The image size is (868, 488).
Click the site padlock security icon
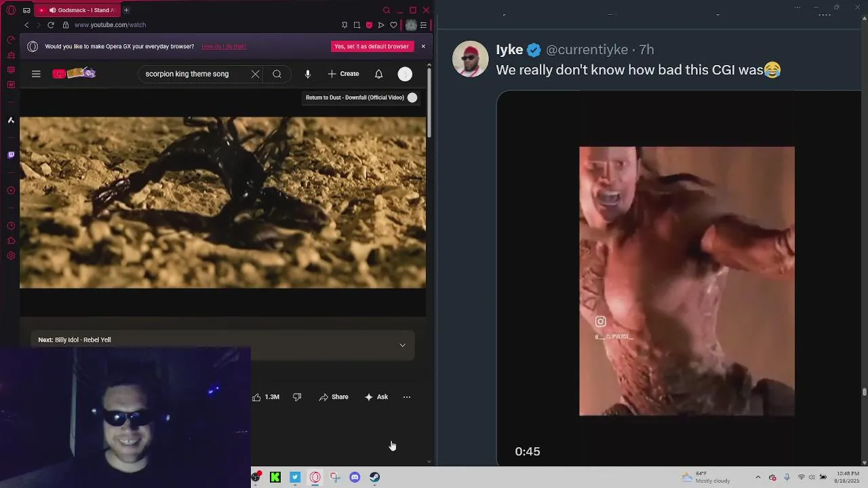tap(66, 25)
